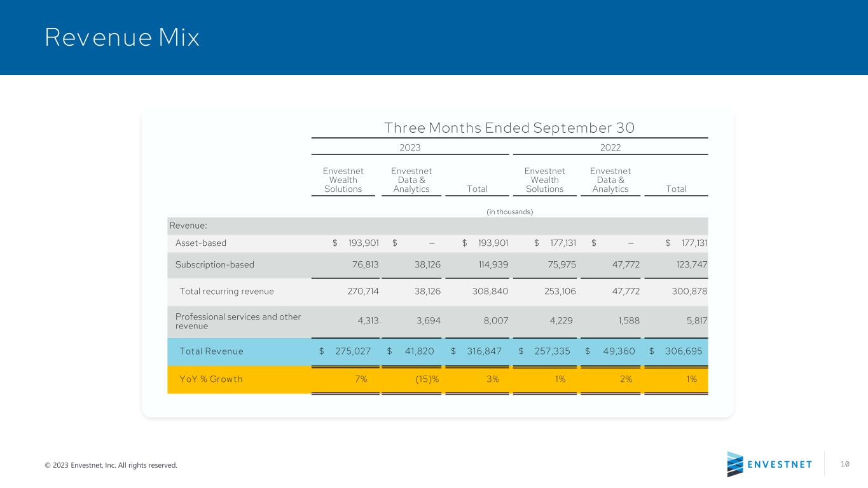Select the 2022 column group header

click(610, 147)
